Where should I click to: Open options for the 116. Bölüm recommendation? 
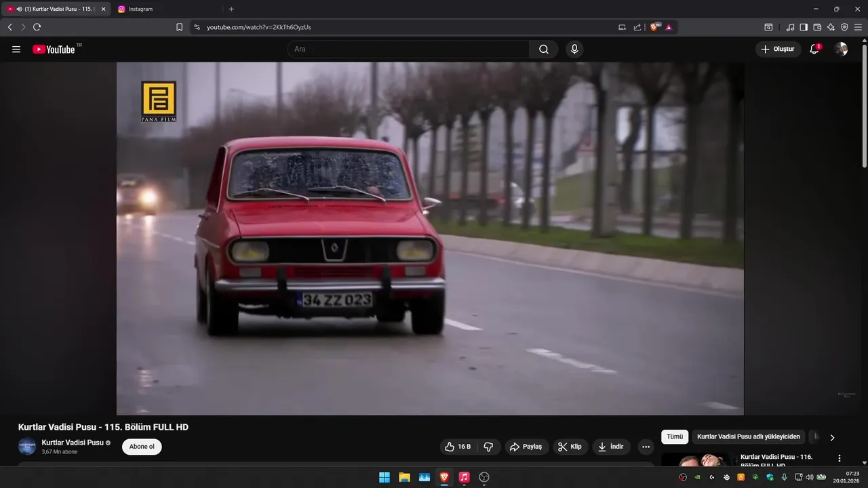[840, 458]
